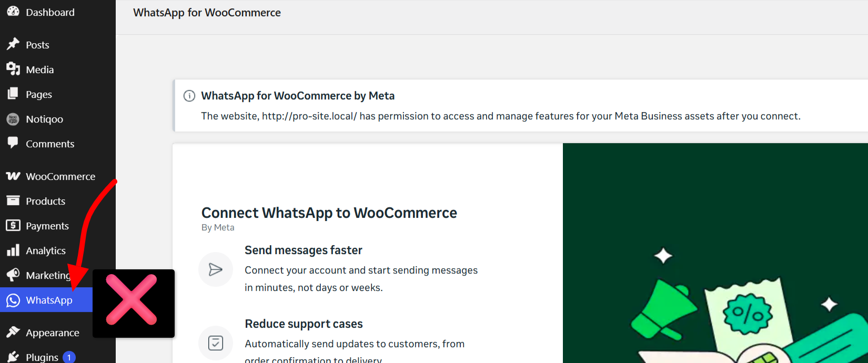Image resolution: width=868 pixels, height=363 pixels.
Task: Click the info circle icon in notice
Action: coord(189,96)
